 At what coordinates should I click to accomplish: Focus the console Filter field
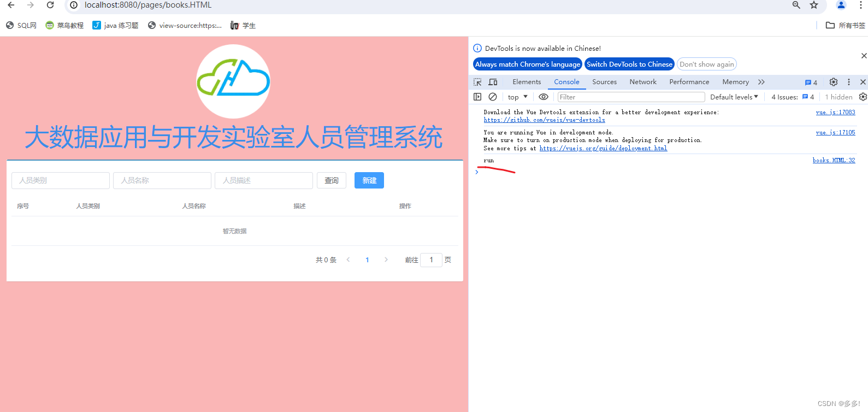click(631, 97)
